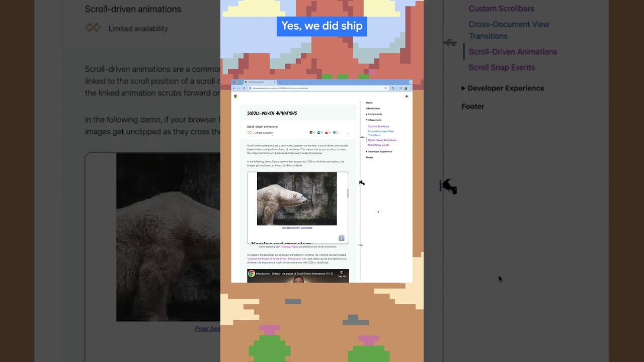Click the Baseline limited availability icon in browser
This screenshot has width=644, height=362.
pos(250,133)
